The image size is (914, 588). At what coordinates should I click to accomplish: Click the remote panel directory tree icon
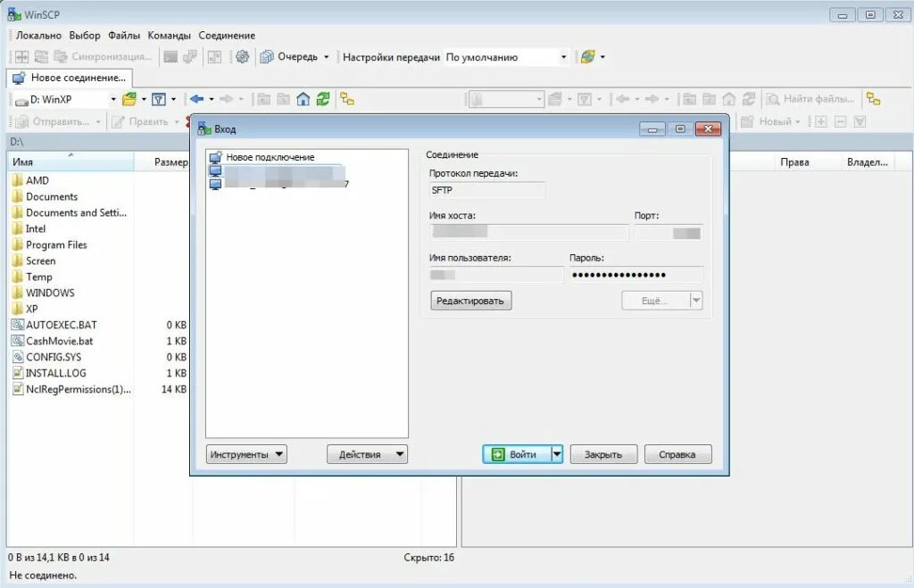click(x=873, y=99)
